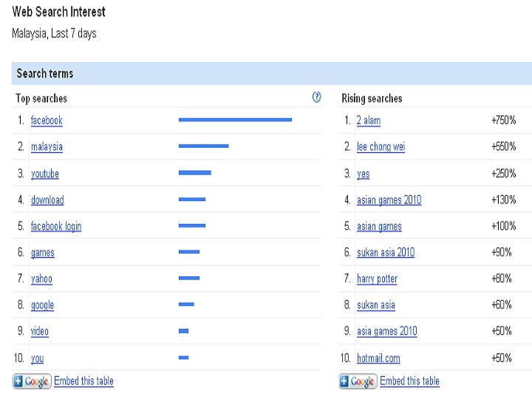Open Embed this table under Rising searches

pyautogui.click(x=409, y=381)
